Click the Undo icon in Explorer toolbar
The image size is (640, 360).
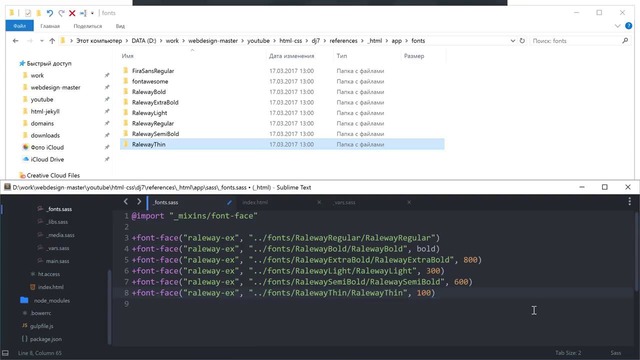click(49, 13)
